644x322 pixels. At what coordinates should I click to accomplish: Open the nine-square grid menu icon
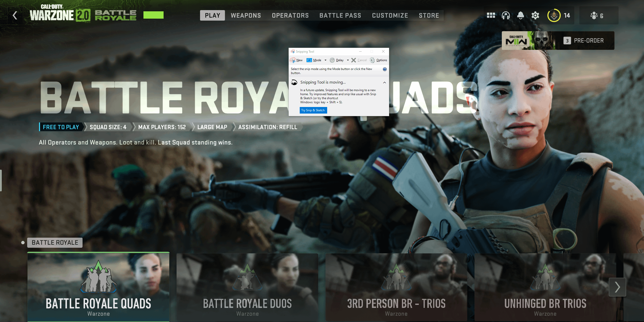(x=491, y=15)
